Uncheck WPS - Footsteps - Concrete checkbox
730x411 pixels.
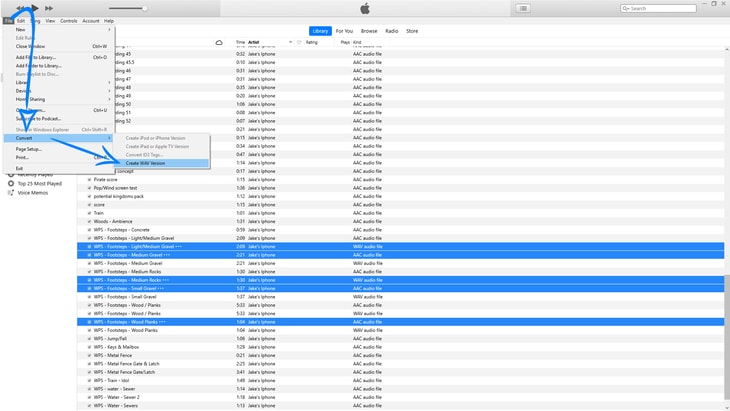click(x=89, y=230)
